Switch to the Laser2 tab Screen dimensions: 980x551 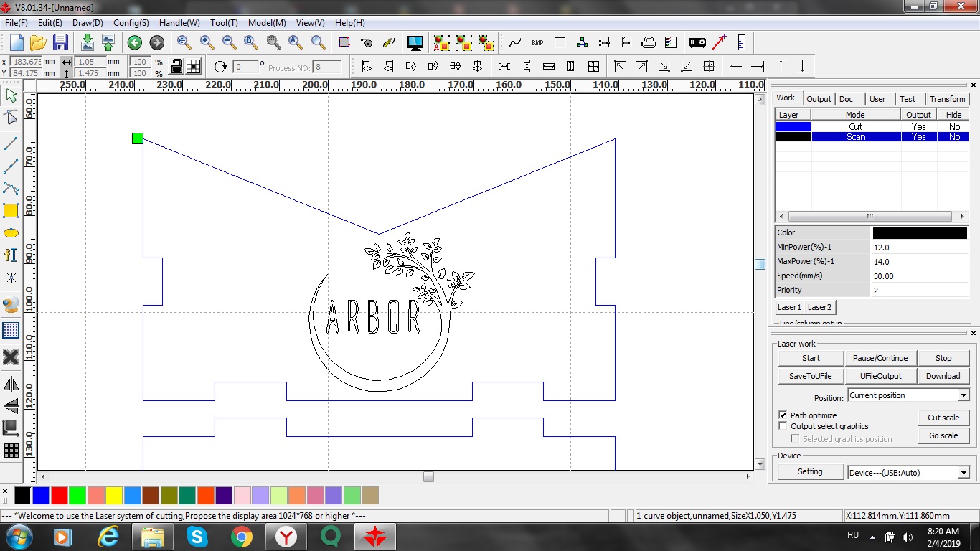coord(819,307)
